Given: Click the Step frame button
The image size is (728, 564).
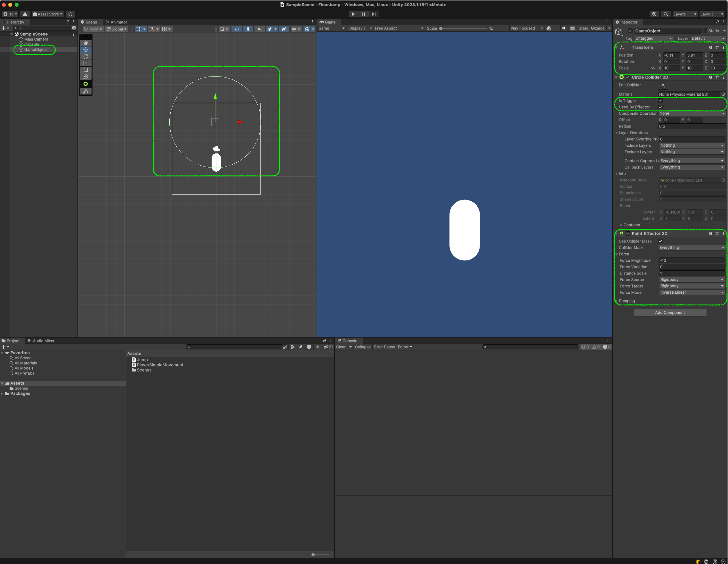Looking at the screenshot, I should point(374,14).
